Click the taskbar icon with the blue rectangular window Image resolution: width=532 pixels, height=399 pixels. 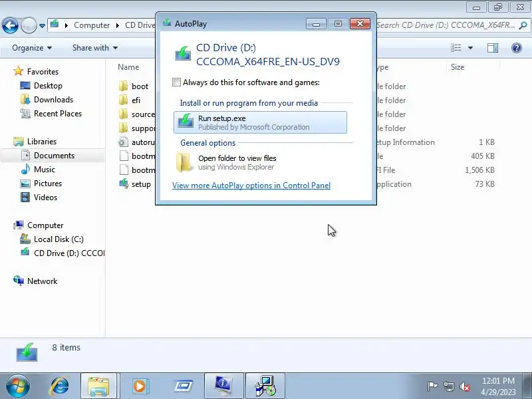click(184, 386)
